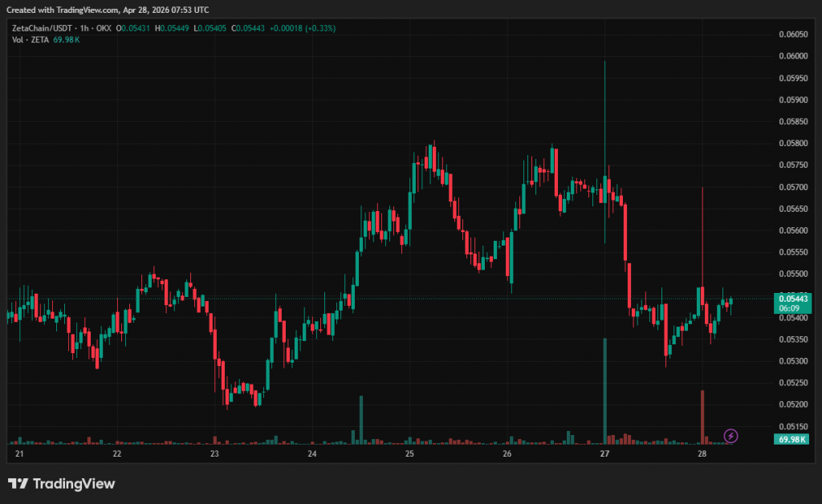The width and height of the screenshot is (822, 504).
Task: Click the 25 date marker on time axis
Action: [x=409, y=454]
